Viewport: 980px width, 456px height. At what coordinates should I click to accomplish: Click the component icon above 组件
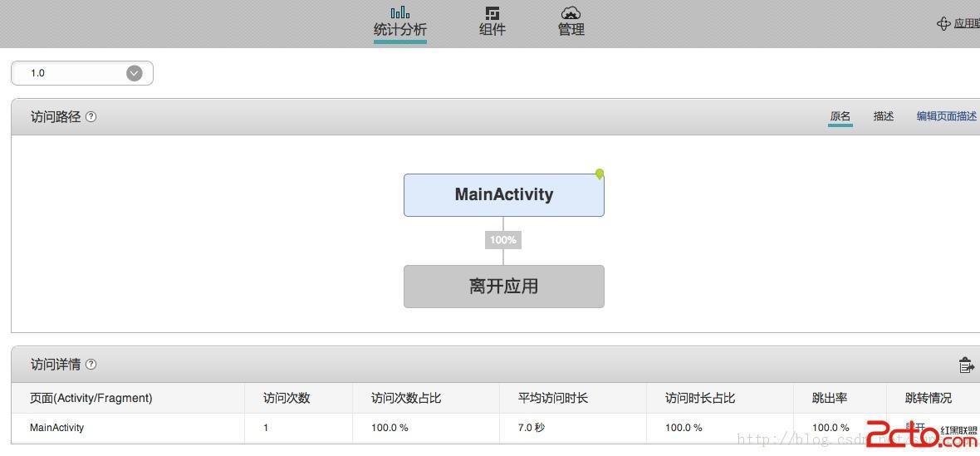(492, 13)
